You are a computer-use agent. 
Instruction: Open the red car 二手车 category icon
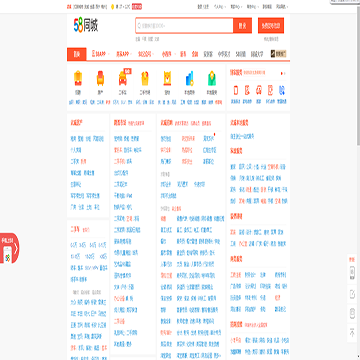pyautogui.click(x=122, y=78)
